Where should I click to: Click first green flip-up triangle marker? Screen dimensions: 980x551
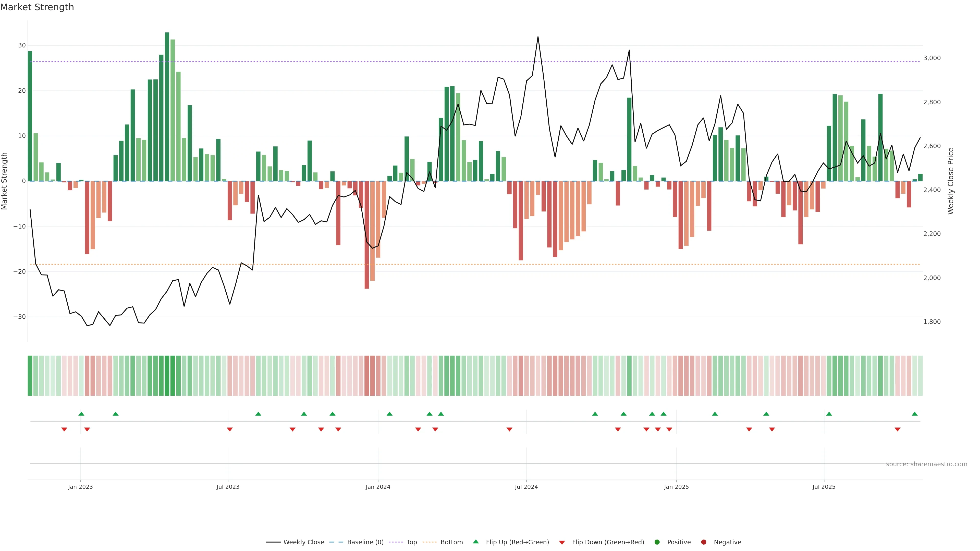click(81, 414)
